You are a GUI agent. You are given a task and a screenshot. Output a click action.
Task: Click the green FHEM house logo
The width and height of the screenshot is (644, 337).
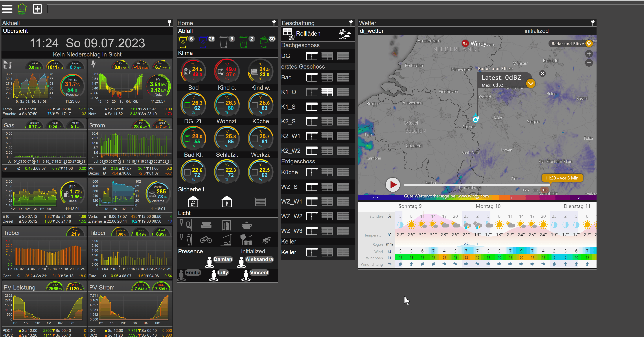click(x=22, y=9)
